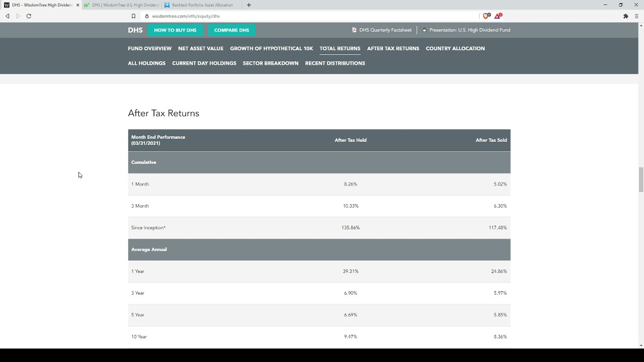
Task: Open DHS Quarterly Factsheet link
Action: tap(385, 30)
